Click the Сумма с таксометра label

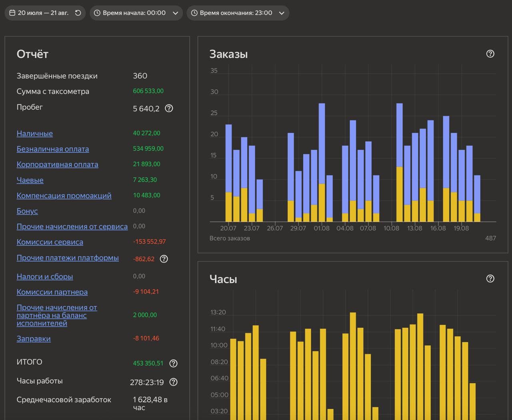53,92
